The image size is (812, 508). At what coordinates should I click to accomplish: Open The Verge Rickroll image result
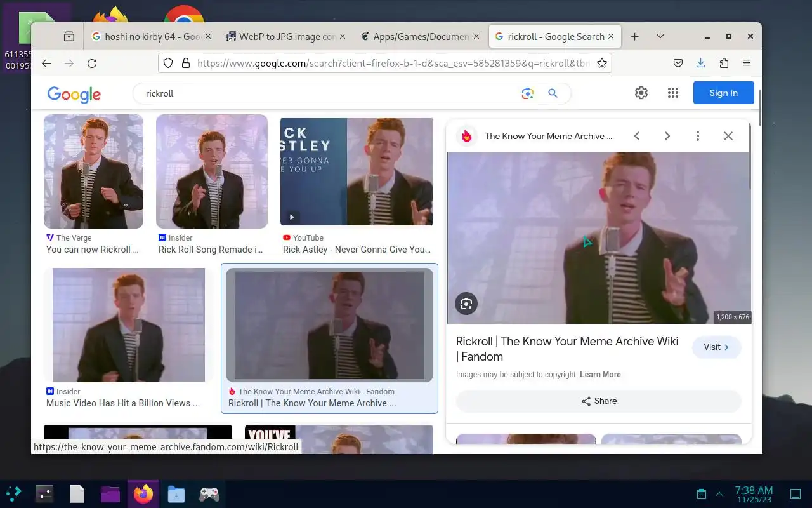click(93, 171)
